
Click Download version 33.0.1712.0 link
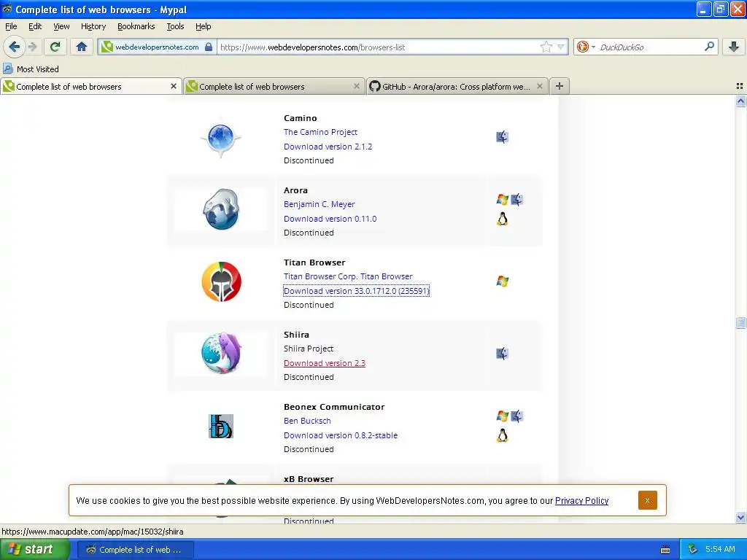click(356, 291)
